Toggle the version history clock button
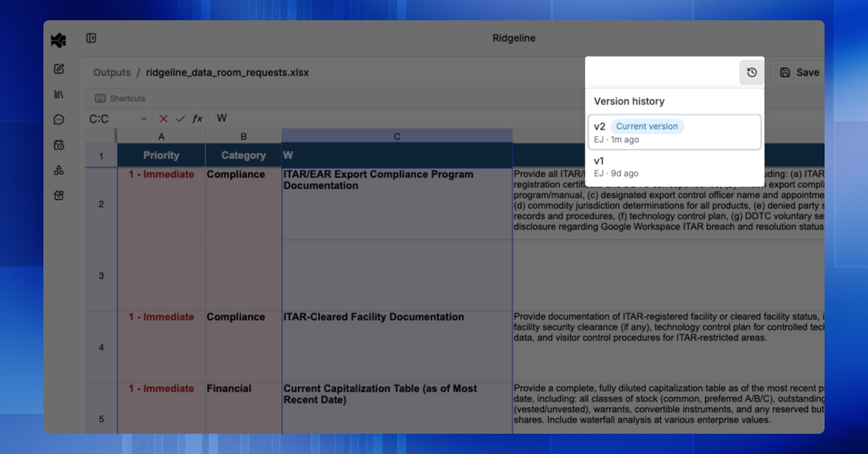Viewport: 868px width, 454px height. (x=752, y=72)
